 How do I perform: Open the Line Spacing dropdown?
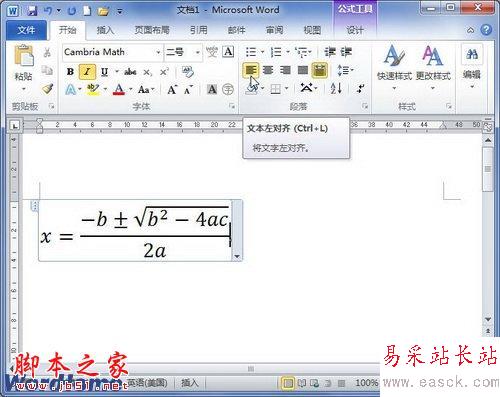[346, 70]
